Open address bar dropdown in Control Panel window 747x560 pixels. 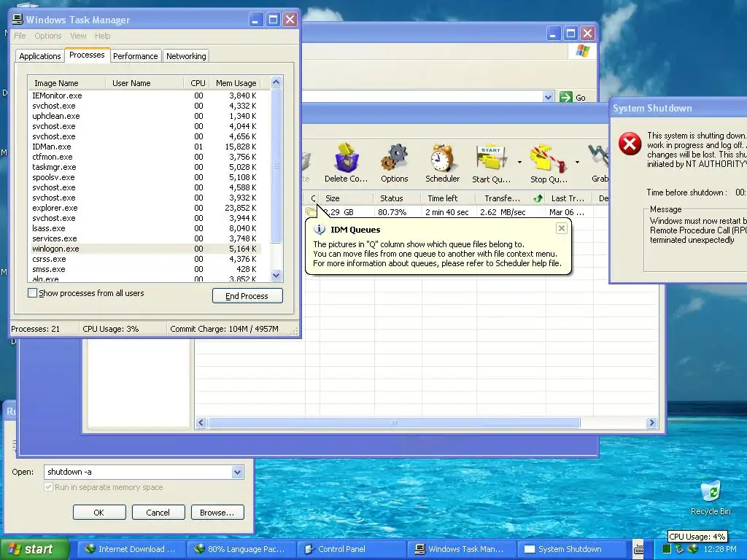548,97
